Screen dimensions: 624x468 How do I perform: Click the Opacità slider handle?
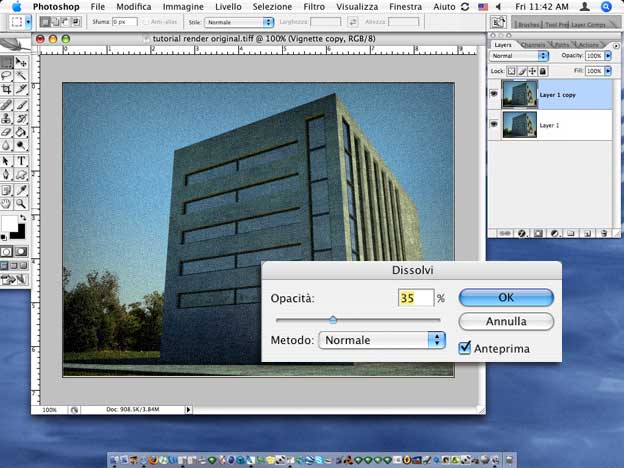point(333,320)
